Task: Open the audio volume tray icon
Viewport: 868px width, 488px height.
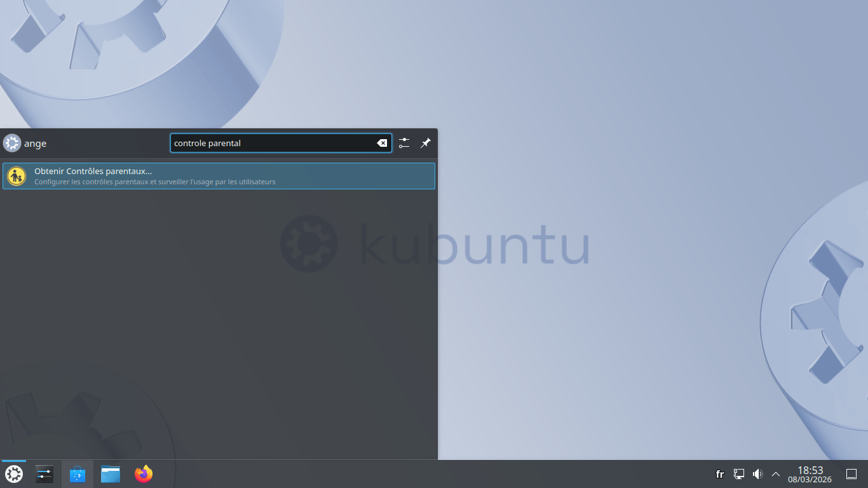Action: pyautogui.click(x=757, y=474)
